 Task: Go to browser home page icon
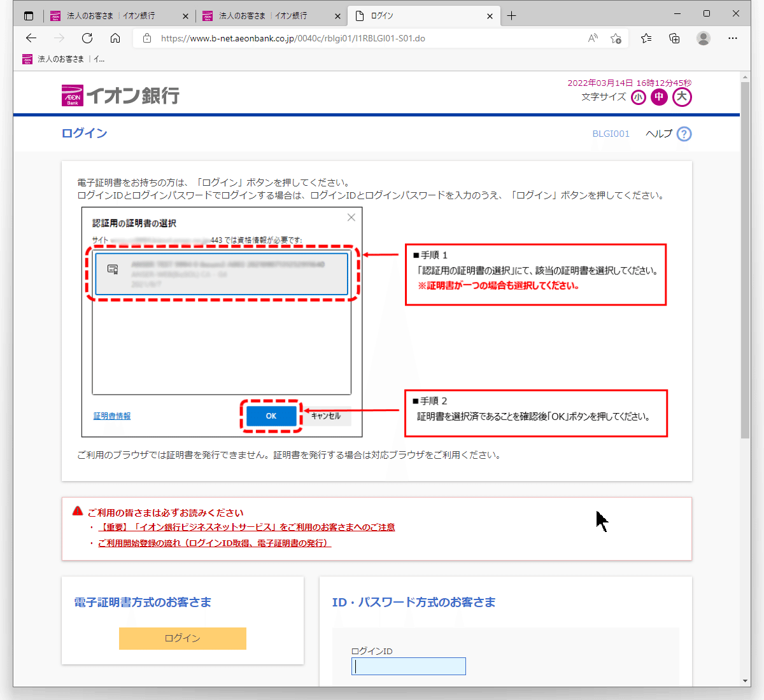115,38
